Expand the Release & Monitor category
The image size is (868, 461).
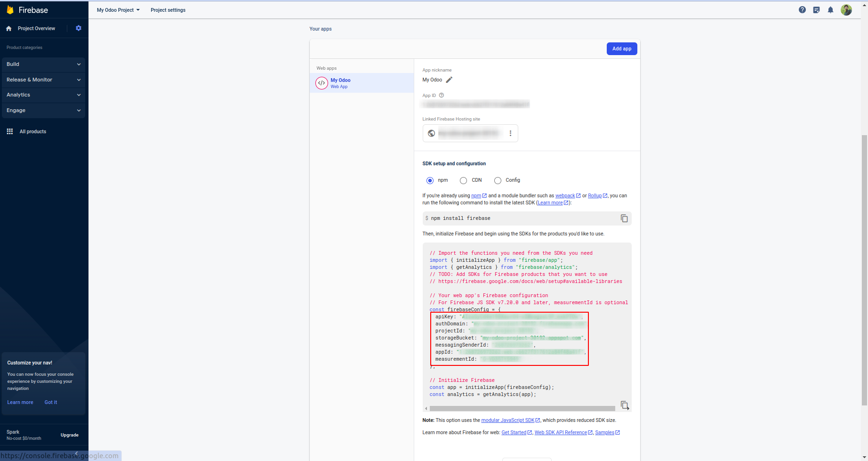click(43, 80)
